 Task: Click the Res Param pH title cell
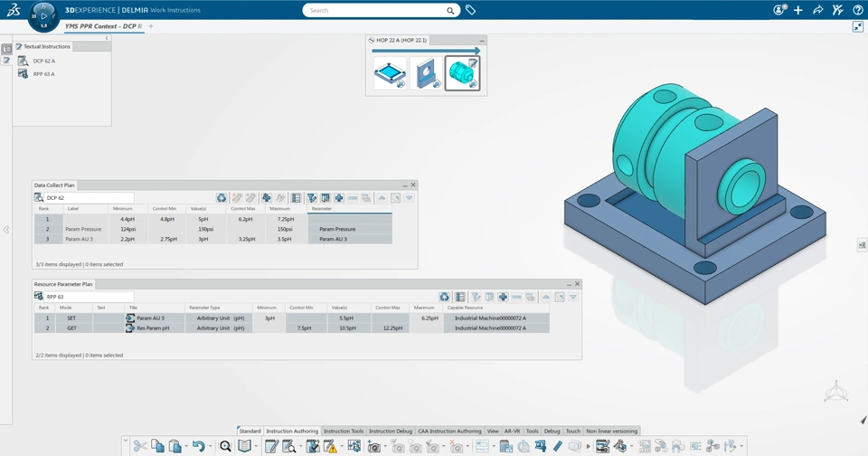coord(154,328)
